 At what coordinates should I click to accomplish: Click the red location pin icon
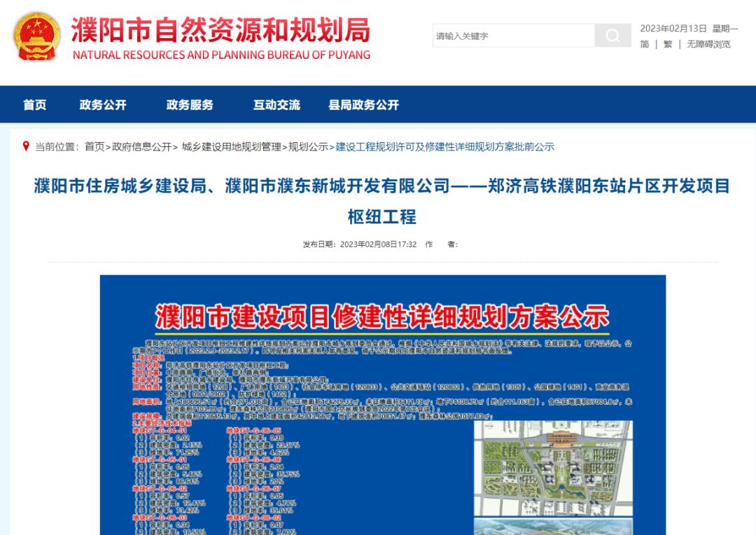pos(26,146)
